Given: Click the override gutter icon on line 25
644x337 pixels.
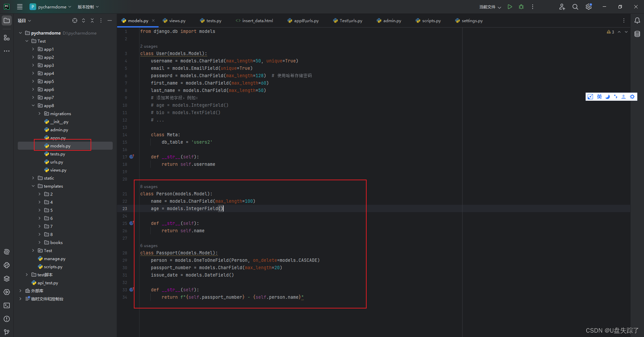Looking at the screenshot, I should click(x=132, y=223).
